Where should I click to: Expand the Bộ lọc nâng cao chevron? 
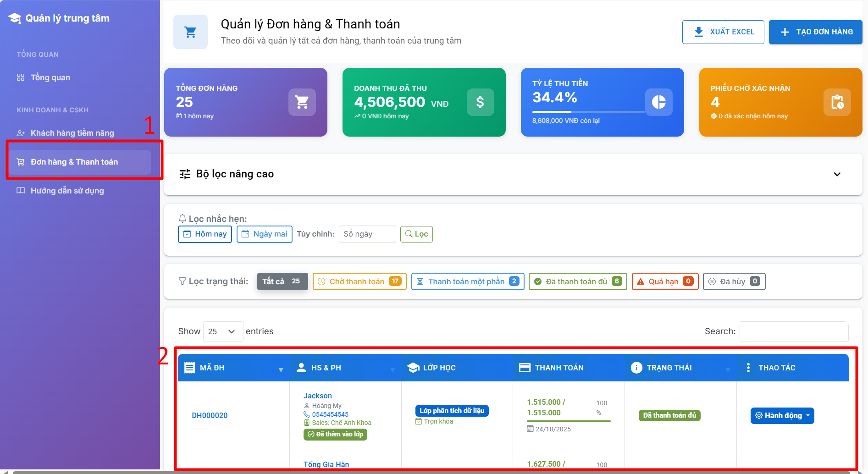click(x=837, y=174)
